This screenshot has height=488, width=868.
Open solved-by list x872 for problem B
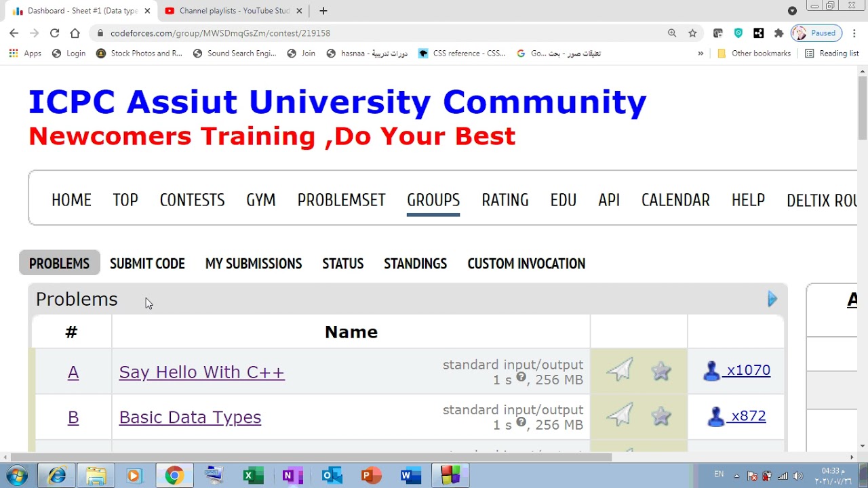737,415
